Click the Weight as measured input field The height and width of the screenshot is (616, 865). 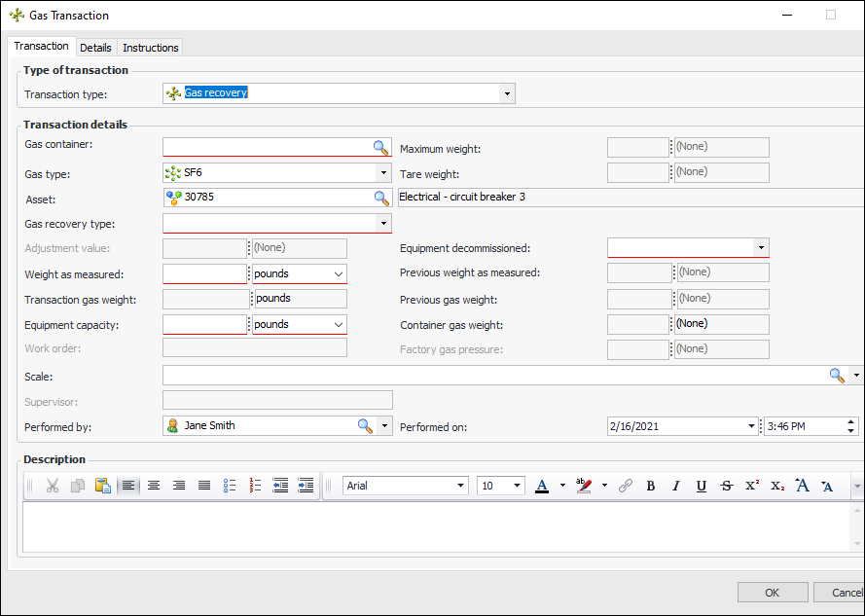pyautogui.click(x=205, y=274)
